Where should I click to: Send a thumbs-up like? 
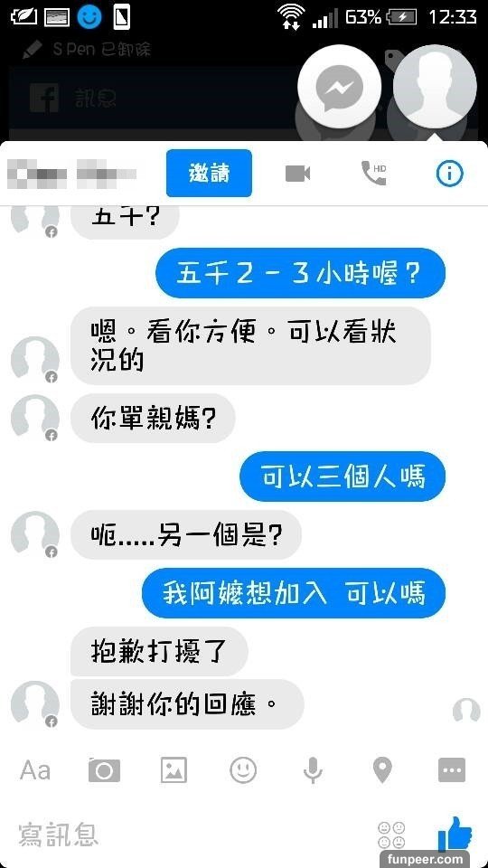click(x=455, y=834)
